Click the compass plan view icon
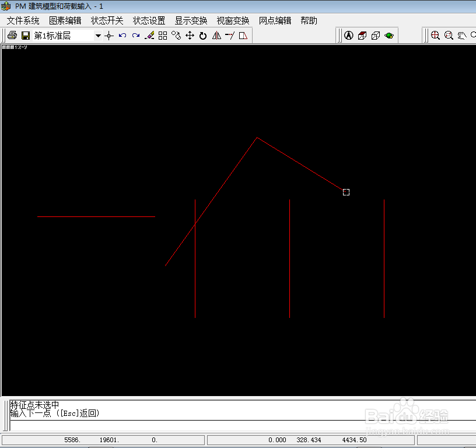Image resolution: width=476 pixels, height=448 pixels. tap(348, 36)
